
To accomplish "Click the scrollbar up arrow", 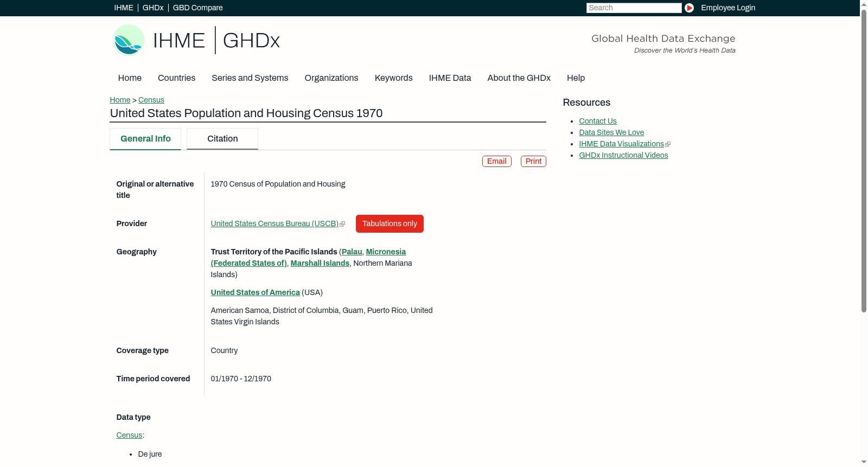I will (864, 4).
